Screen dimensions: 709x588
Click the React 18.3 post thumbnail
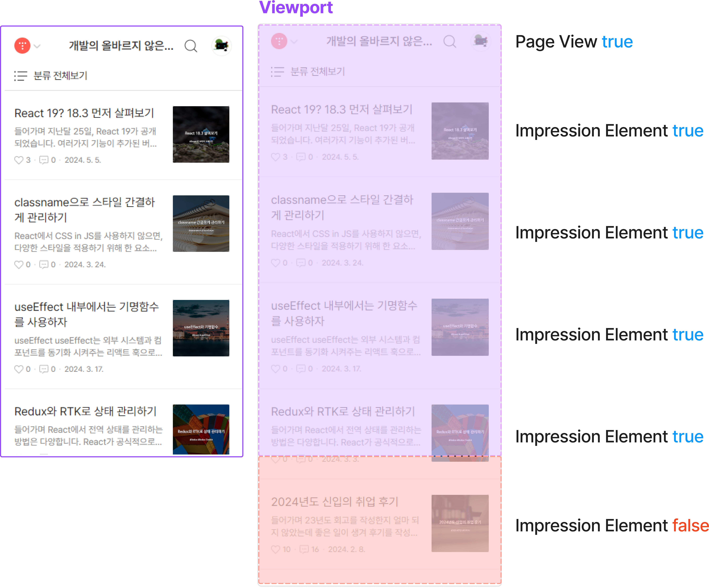tap(201, 134)
